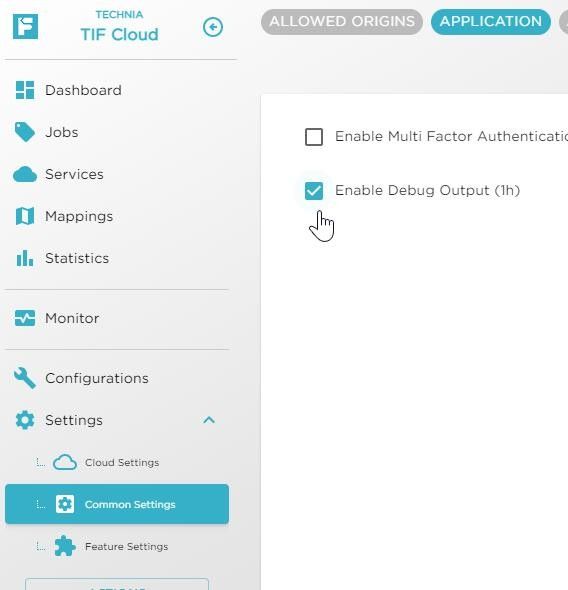View the Statistics page

[x=117, y=258]
